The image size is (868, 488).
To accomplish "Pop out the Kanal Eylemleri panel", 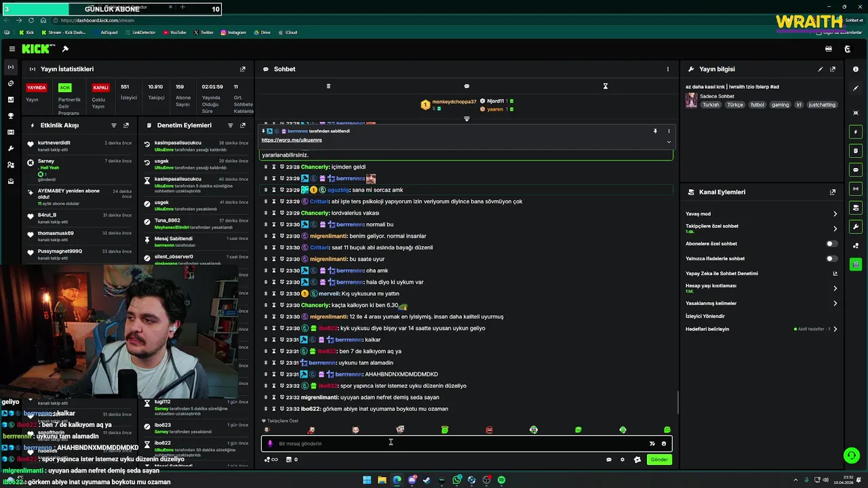I will point(833,192).
